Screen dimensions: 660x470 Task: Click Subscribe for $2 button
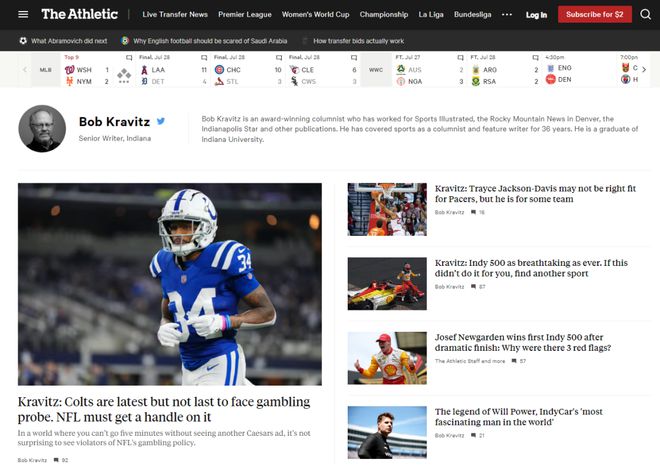pyautogui.click(x=595, y=14)
